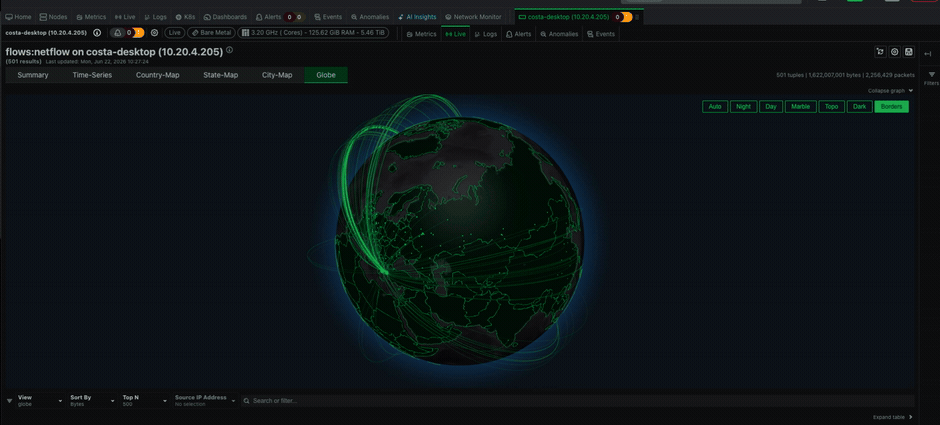
Task: Switch to the State-Map view tab
Action: (221, 75)
